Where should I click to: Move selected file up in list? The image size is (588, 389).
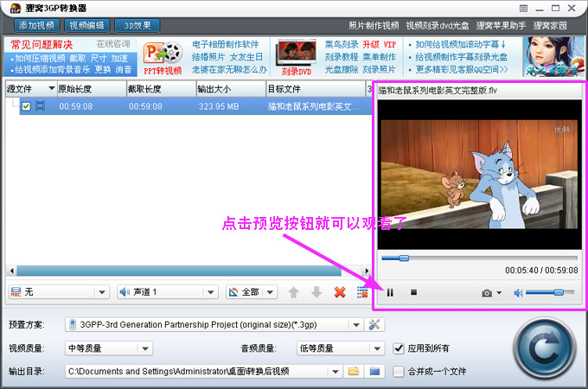(294, 292)
